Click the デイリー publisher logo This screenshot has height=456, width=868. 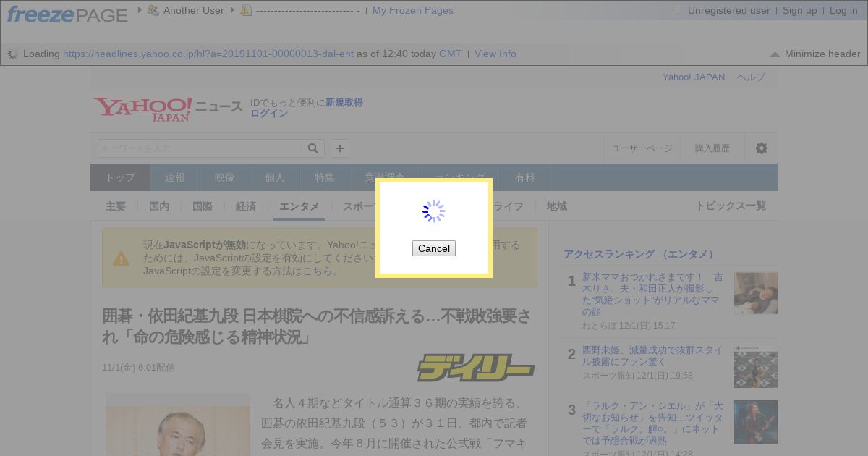point(476,368)
